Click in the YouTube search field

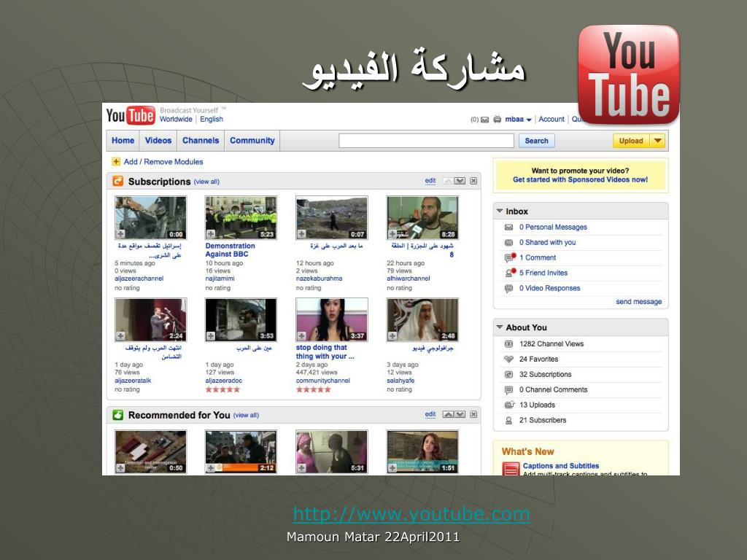pos(426,141)
